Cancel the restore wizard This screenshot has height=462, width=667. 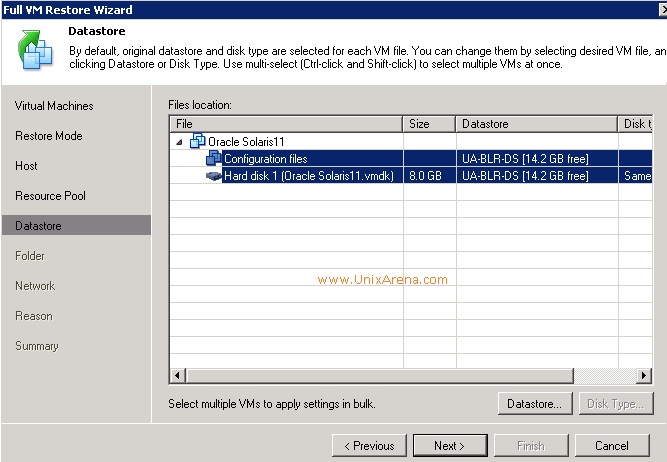tap(612, 445)
